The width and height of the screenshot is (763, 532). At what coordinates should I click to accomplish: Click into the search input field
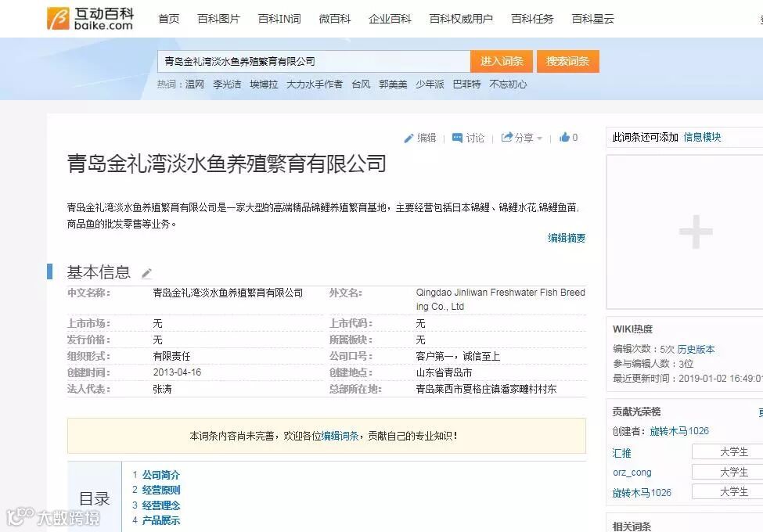(314, 61)
